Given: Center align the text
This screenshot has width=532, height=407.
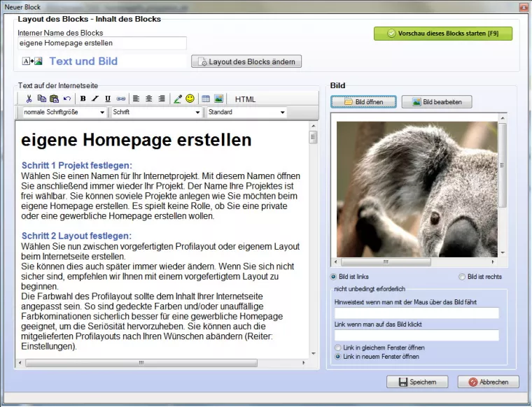Looking at the screenshot, I should [148, 99].
